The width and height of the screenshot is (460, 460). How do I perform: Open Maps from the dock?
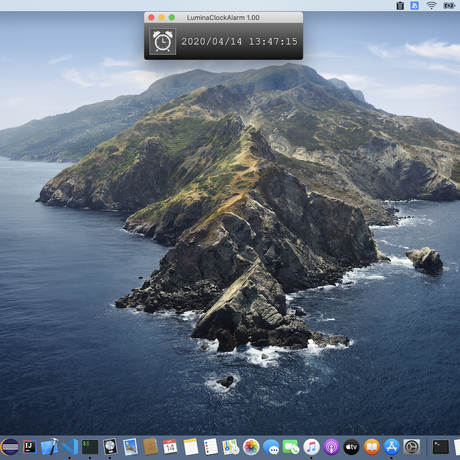click(231, 447)
